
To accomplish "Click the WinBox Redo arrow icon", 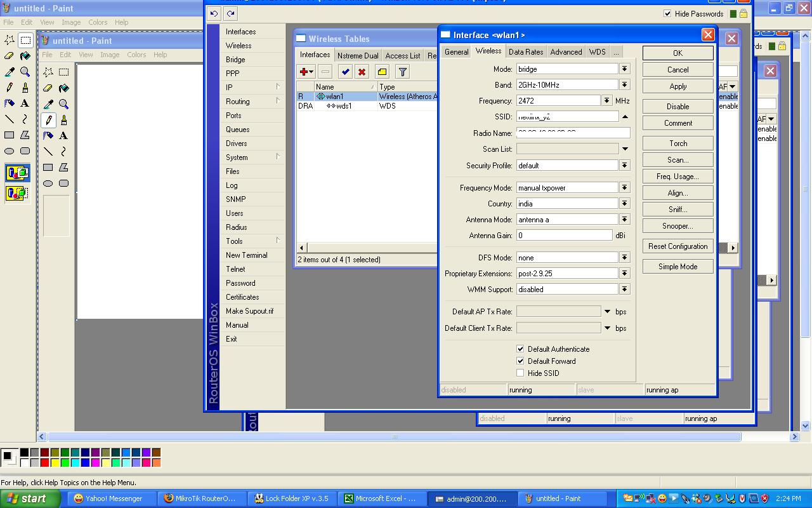I will [x=230, y=13].
